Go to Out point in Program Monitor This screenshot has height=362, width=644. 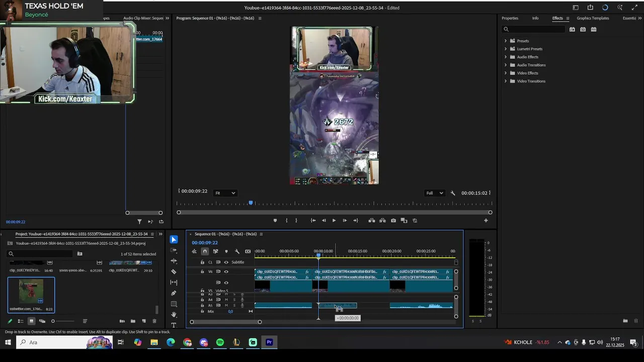pos(356,220)
